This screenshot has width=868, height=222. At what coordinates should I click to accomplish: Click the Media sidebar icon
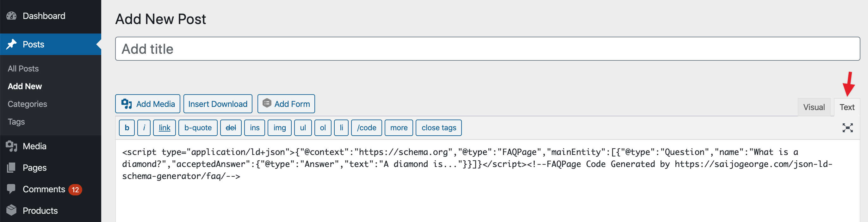pos(11,146)
